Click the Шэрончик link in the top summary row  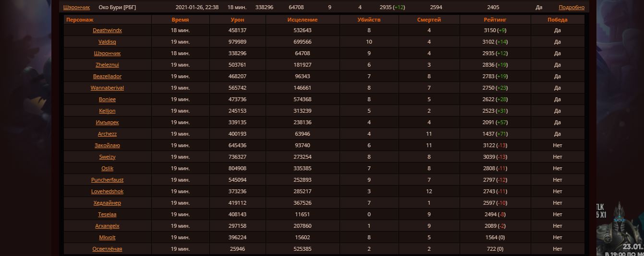(76, 7)
